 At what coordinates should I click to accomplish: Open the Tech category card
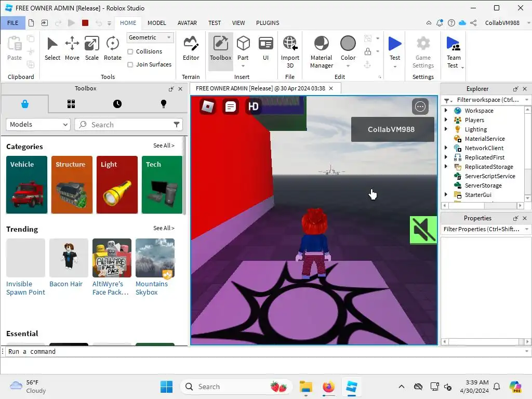click(x=162, y=184)
